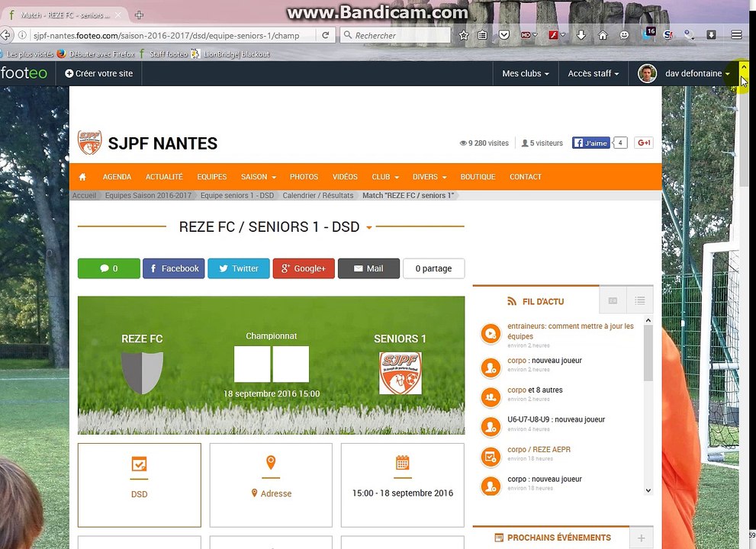Open Calendrier / Résultats breadcrumb

coord(317,196)
